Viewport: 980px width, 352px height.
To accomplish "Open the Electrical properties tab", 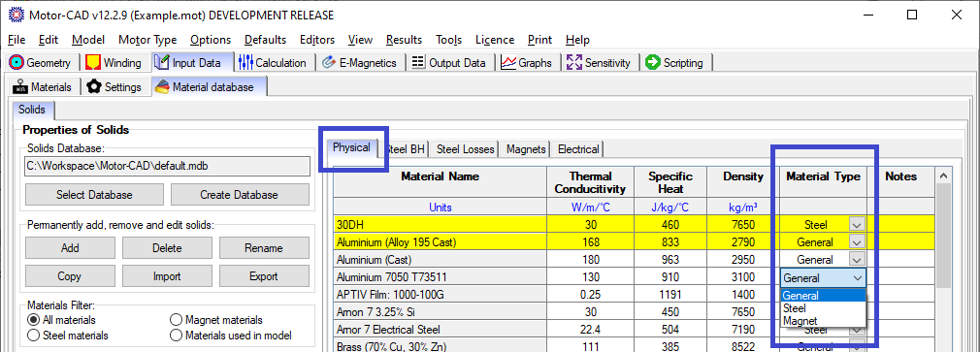I will pos(578,149).
